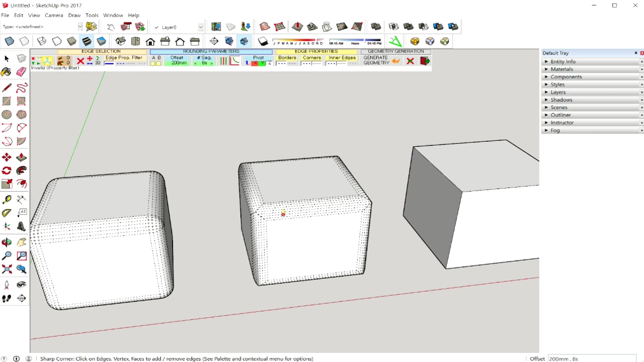This screenshot has height=362, width=644.
Task: Select the Zoom Window tool
Action: pyautogui.click(x=21, y=256)
